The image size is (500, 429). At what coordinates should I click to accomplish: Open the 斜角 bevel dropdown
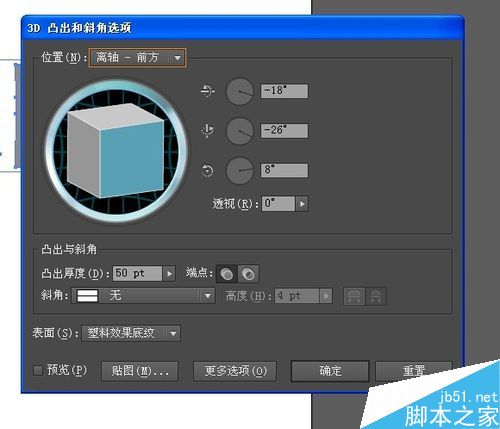(x=143, y=296)
